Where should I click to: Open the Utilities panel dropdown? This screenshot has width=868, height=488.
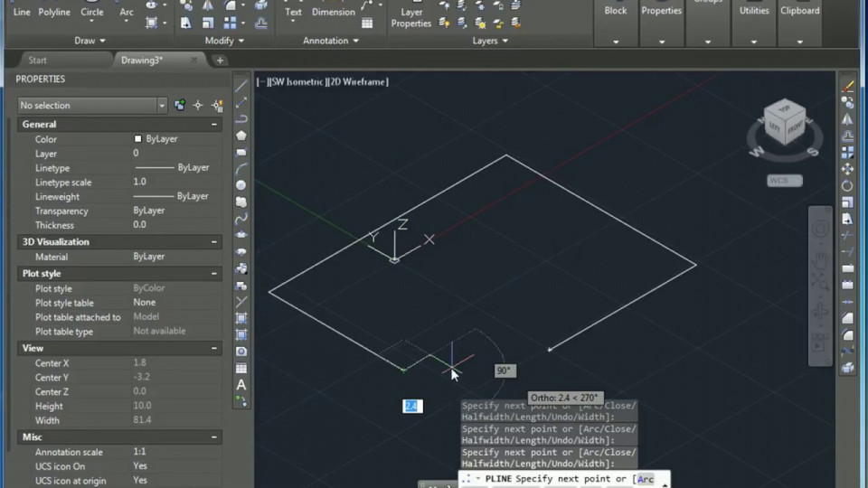[x=753, y=42]
